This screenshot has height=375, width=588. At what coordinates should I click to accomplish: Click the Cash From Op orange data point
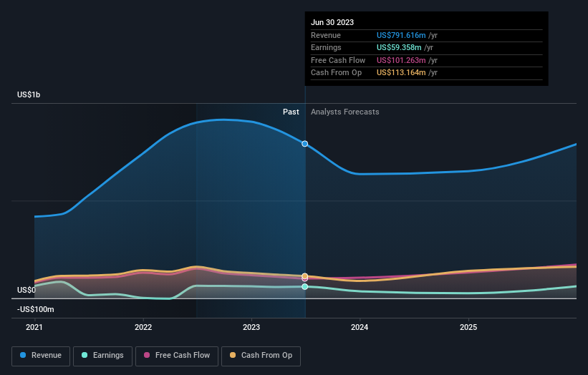305,276
